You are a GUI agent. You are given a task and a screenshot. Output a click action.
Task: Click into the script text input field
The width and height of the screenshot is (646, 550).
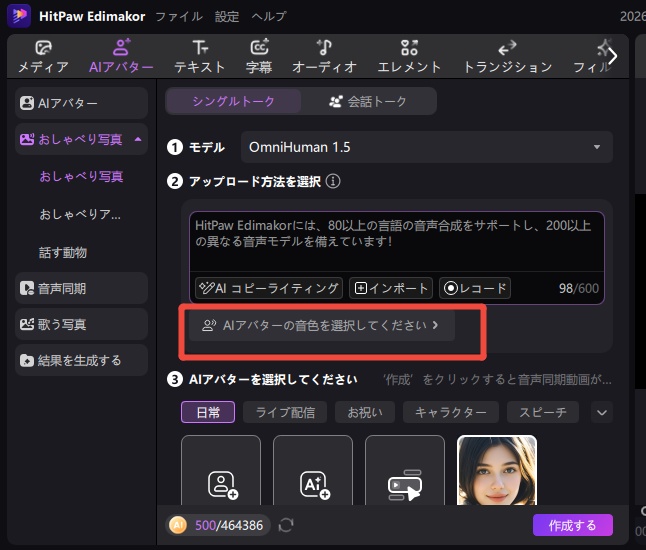tap(396, 241)
